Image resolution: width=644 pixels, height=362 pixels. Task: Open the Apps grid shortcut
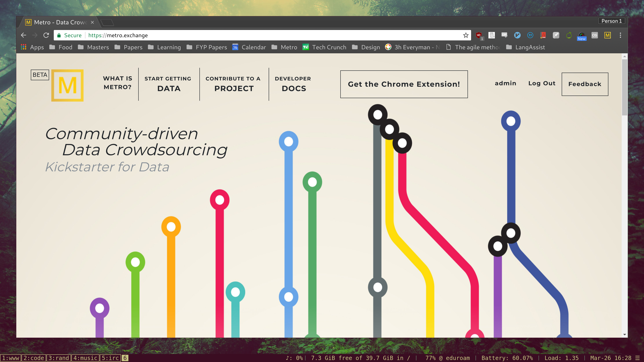[x=32, y=47]
